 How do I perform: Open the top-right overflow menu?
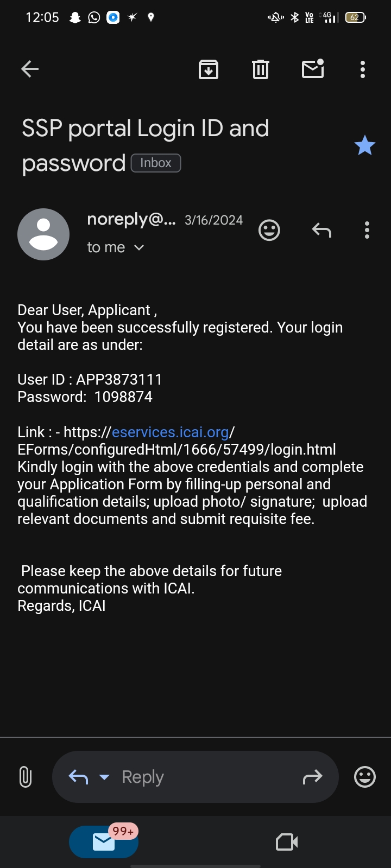click(363, 69)
